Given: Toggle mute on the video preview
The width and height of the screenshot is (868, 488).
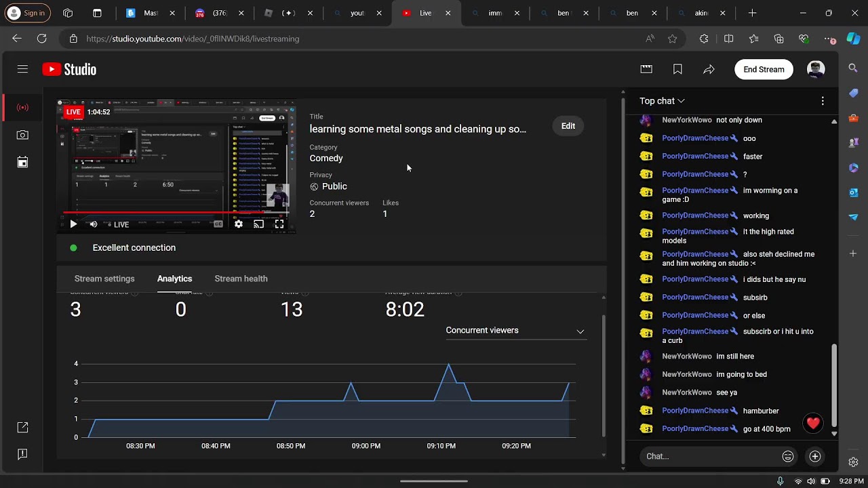Looking at the screenshot, I should [x=94, y=224].
